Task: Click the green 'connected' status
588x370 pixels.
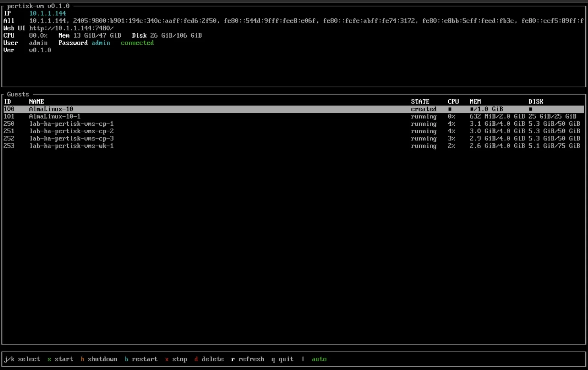Action: pos(137,43)
